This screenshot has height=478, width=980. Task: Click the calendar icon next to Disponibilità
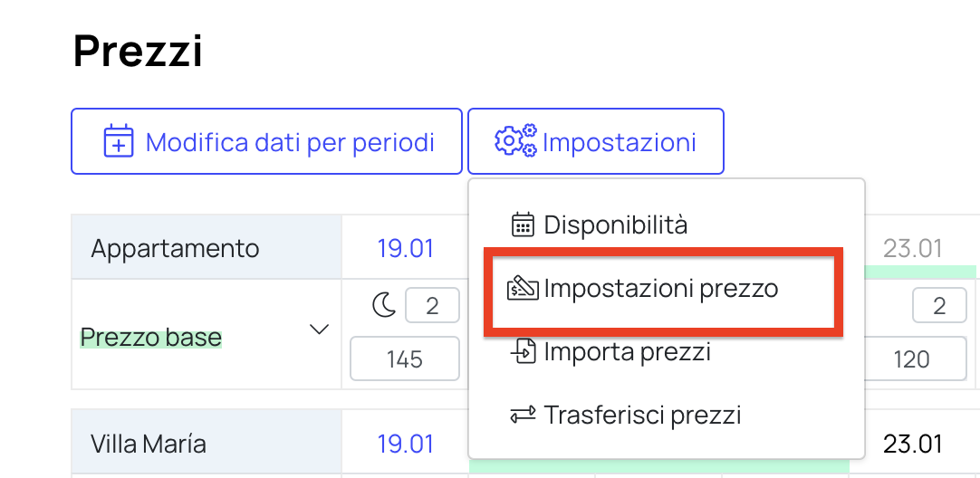pos(523,225)
